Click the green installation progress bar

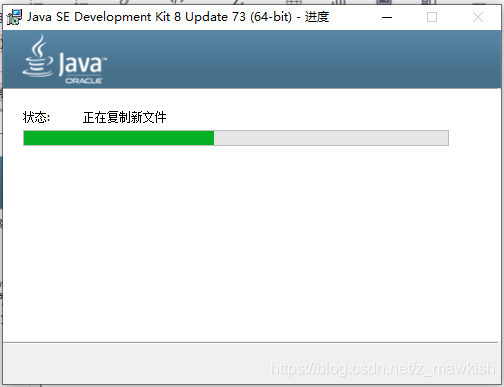(236, 138)
